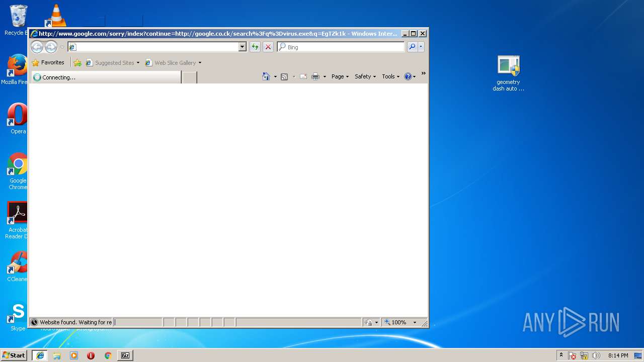Open Action Center flag tray icon
The image size is (644, 362).
click(572, 355)
